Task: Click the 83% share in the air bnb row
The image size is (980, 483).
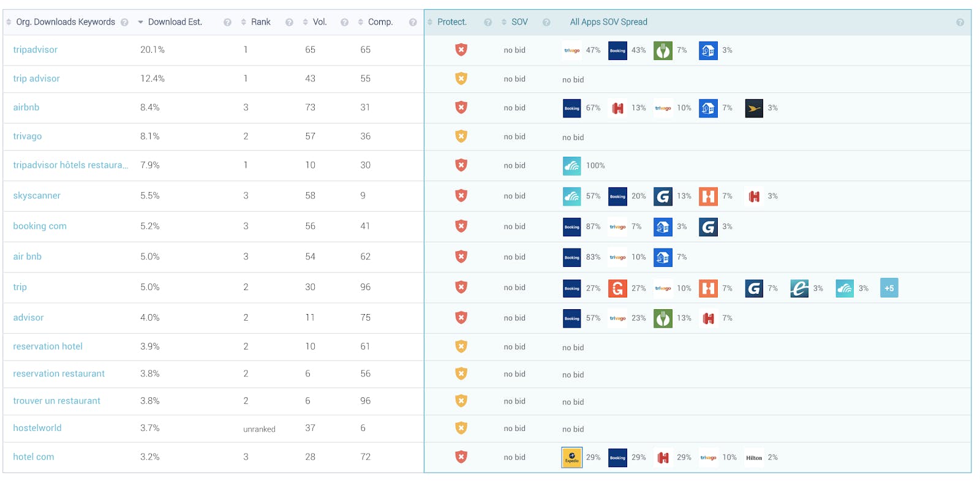Action: pos(593,257)
